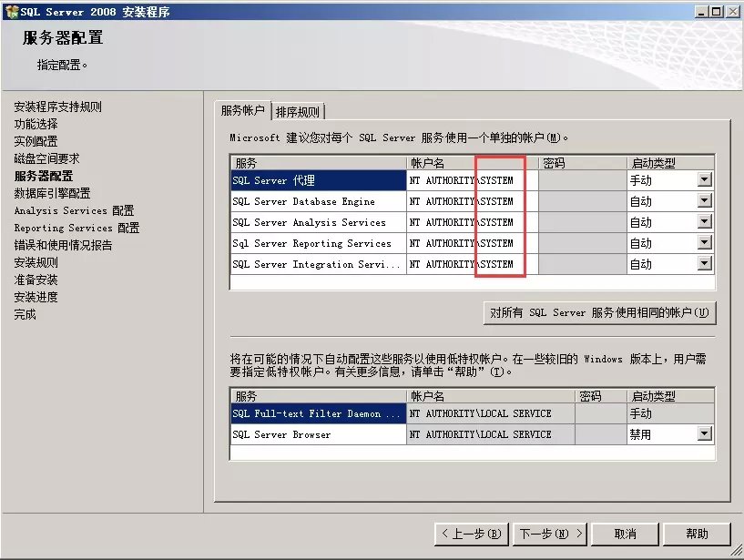The width and height of the screenshot is (744, 560).
Task: Open startup type dropdown for Integration Services
Action: pyautogui.click(x=705, y=264)
